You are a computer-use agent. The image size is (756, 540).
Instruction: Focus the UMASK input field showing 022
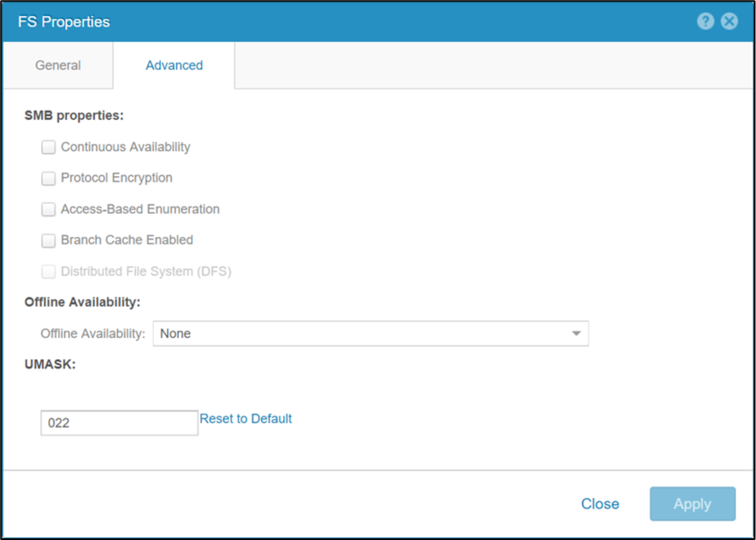pyautogui.click(x=119, y=423)
